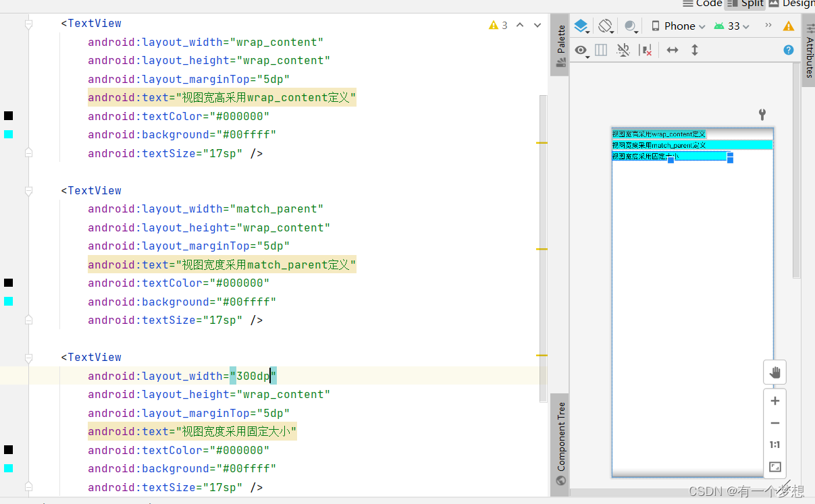Click the wrench icon above the preview

(762, 114)
